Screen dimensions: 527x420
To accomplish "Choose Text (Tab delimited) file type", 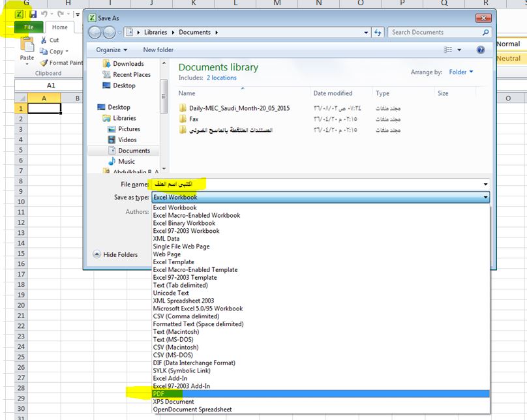I will click(x=181, y=285).
